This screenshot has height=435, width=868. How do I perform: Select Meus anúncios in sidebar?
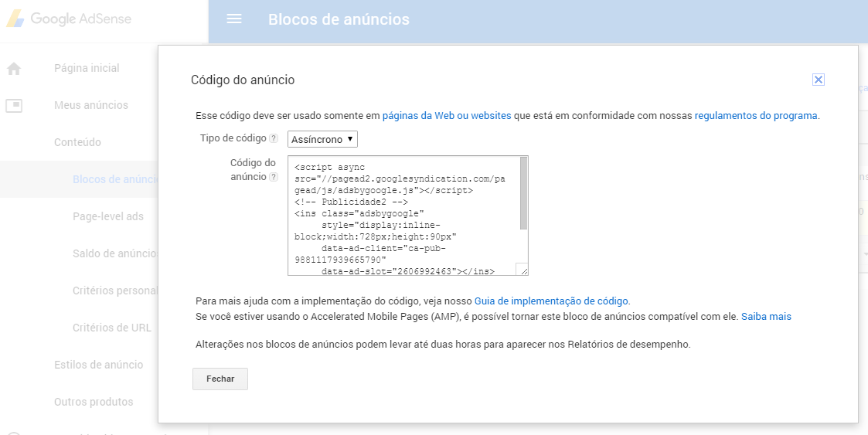point(91,105)
